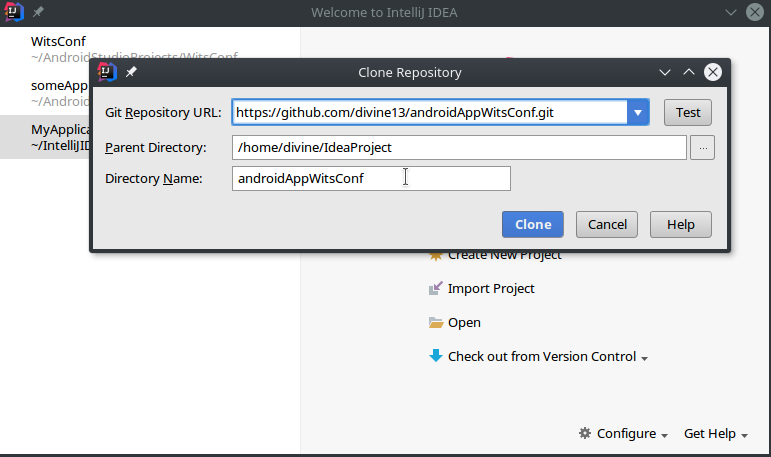The height and width of the screenshot is (457, 771).
Task: Click the Import Project arrow icon
Action: pyautogui.click(x=436, y=288)
